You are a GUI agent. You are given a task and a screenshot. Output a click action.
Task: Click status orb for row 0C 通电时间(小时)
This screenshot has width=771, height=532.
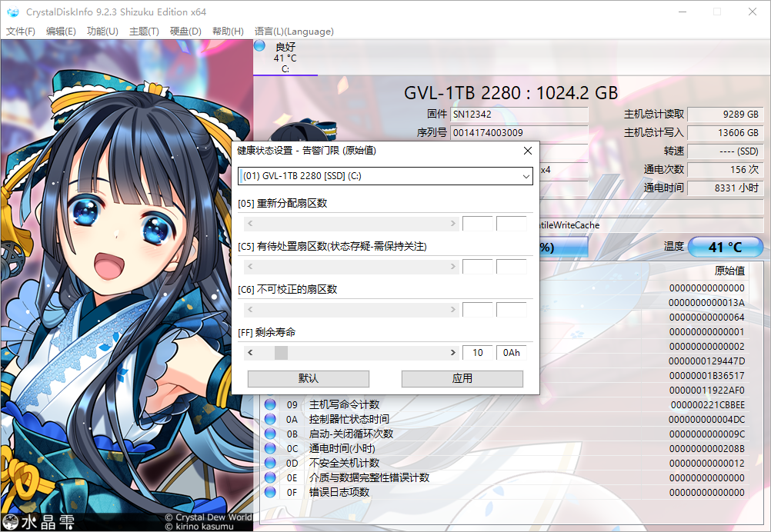(x=270, y=448)
